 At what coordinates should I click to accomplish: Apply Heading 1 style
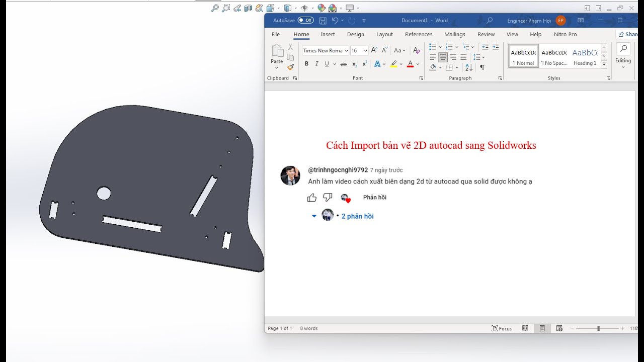pyautogui.click(x=584, y=56)
